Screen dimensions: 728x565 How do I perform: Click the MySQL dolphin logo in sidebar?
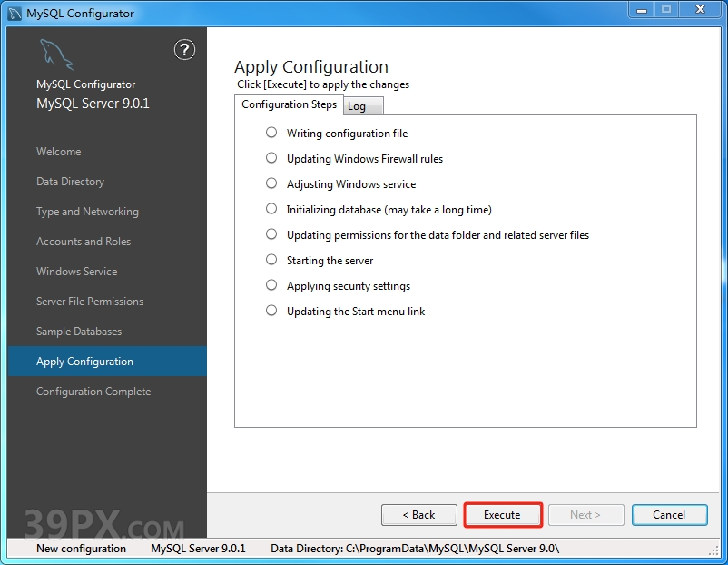pos(56,56)
